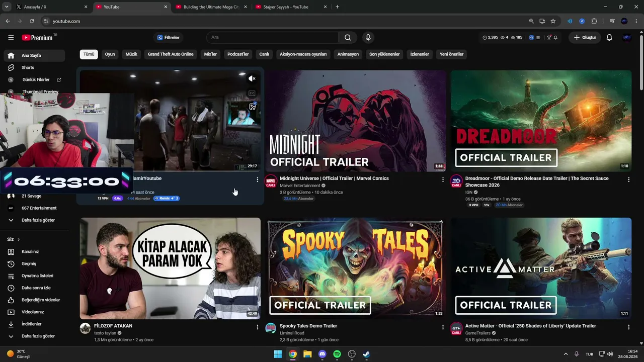
Task: Select the Grand Theft Auto Online chip
Action: [171, 54]
